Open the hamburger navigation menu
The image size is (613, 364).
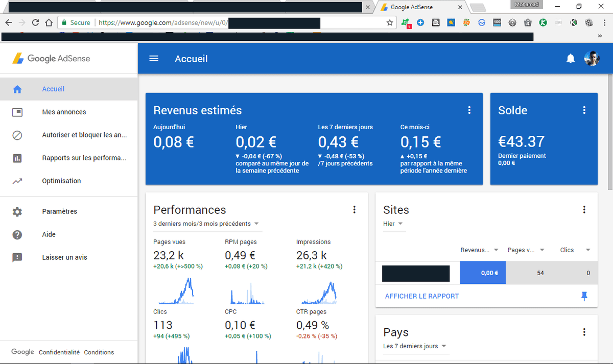tap(154, 58)
